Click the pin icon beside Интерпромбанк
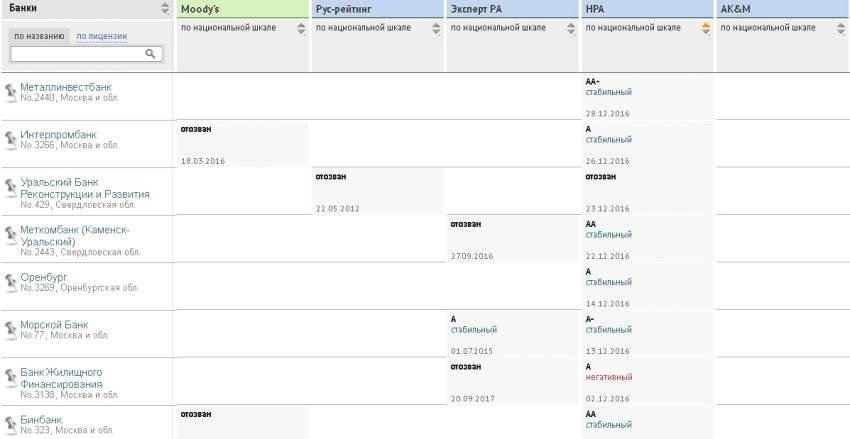The height and width of the screenshot is (439, 850). pyautogui.click(x=11, y=139)
